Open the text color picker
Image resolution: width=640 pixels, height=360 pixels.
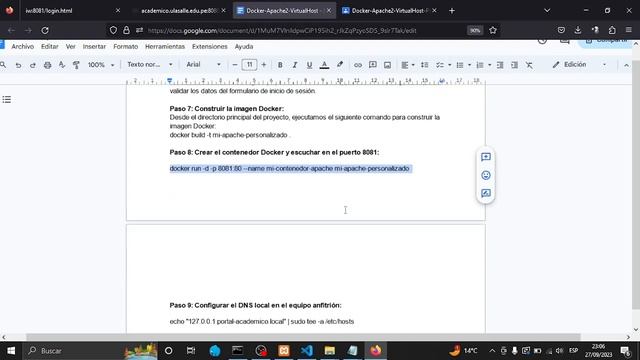coord(324,65)
